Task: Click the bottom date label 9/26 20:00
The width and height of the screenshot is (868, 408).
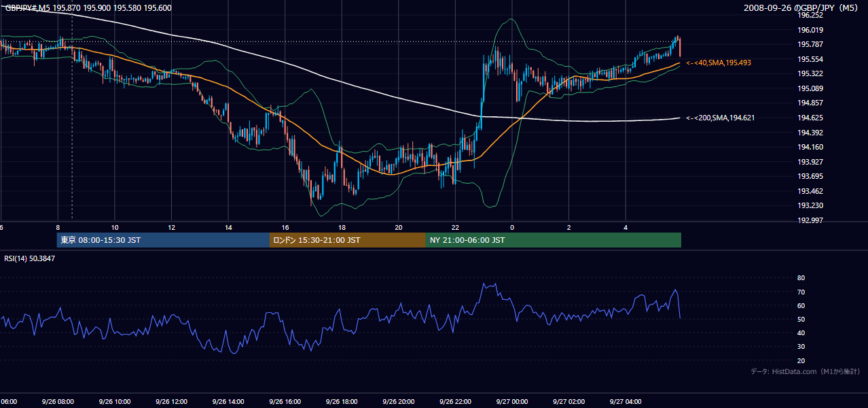Action: (x=398, y=401)
